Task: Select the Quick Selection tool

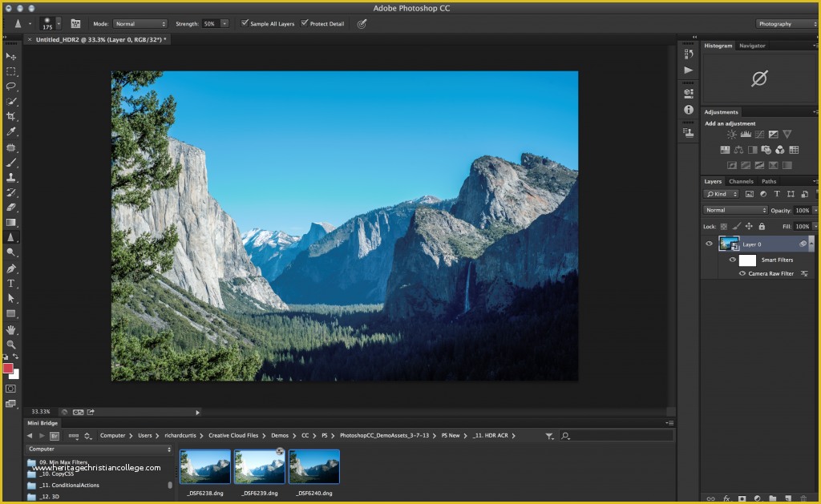Action: 10,102
